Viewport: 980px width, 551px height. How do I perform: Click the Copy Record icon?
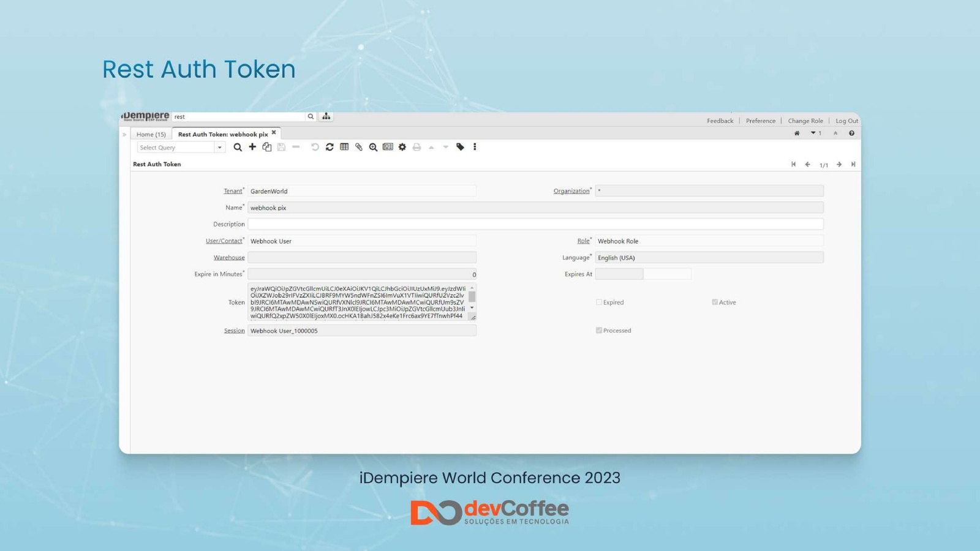(266, 147)
